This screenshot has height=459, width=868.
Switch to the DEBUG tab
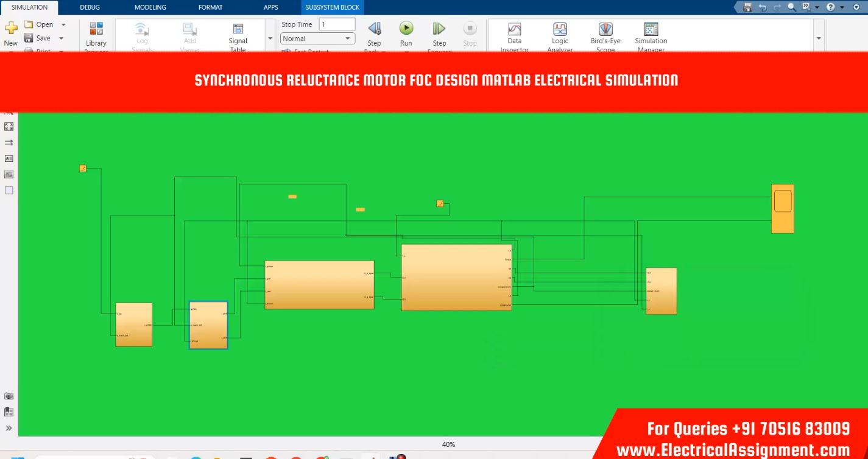click(90, 7)
